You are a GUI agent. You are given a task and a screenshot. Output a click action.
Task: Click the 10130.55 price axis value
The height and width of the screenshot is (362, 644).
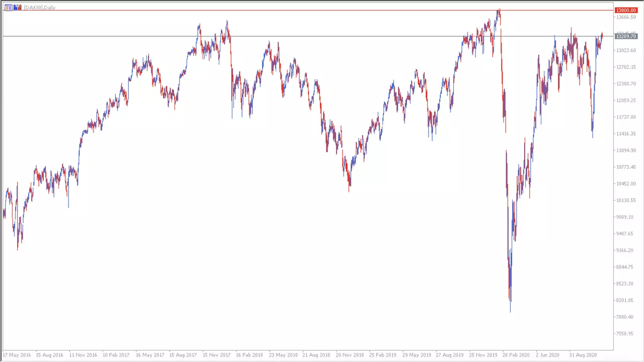coord(626,200)
